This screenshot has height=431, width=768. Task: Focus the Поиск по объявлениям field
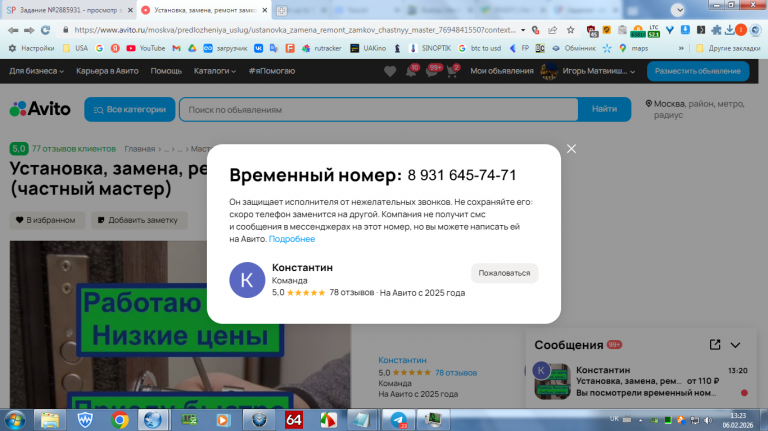point(379,109)
